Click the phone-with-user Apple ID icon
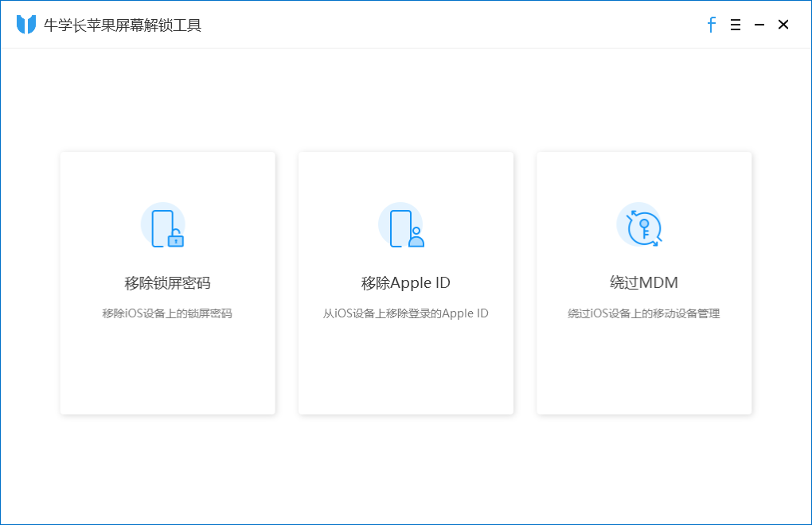This screenshot has height=525, width=812. (404, 226)
